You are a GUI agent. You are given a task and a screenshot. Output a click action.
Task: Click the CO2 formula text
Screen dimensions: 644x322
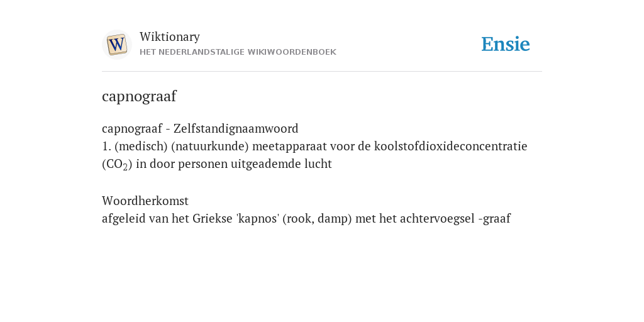click(117, 164)
